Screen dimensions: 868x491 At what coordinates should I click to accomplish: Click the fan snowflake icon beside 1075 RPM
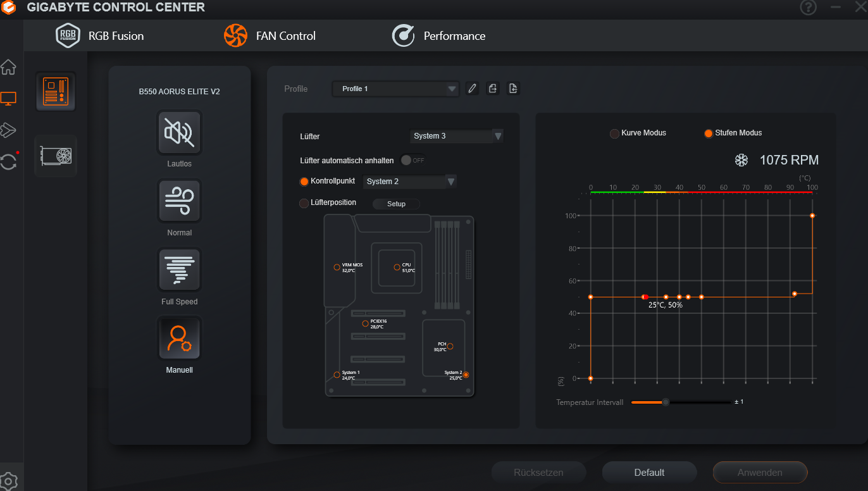(x=741, y=160)
